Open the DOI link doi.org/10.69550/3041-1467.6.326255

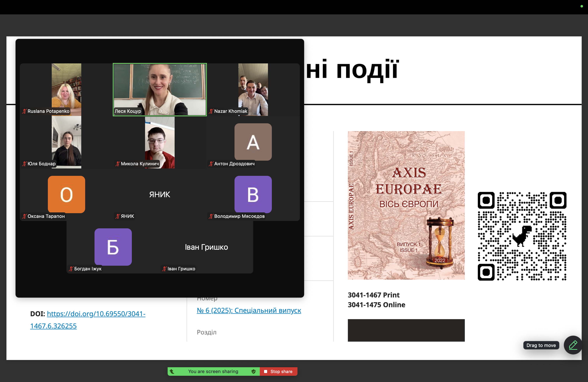[x=88, y=320]
